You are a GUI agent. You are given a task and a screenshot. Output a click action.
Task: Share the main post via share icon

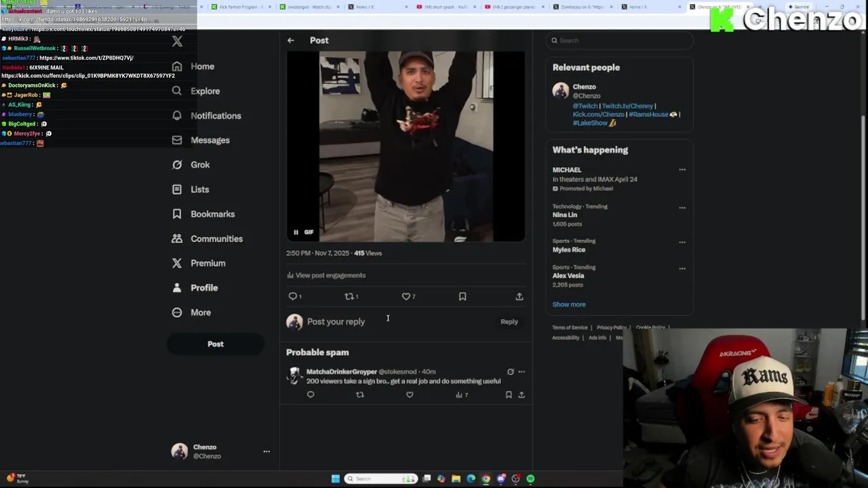tap(519, 296)
